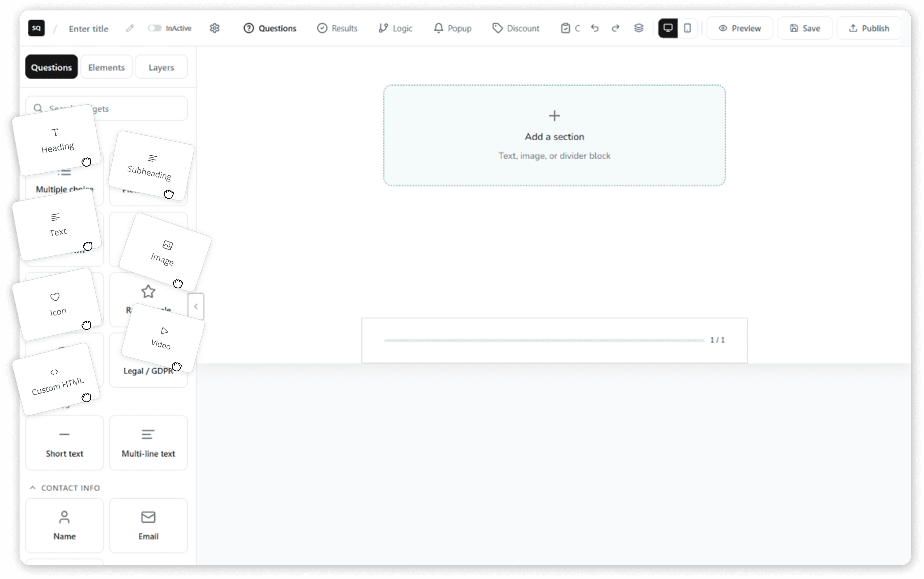924x579 pixels.
Task: Click the 1 / 1 page counter
Action: (x=717, y=340)
